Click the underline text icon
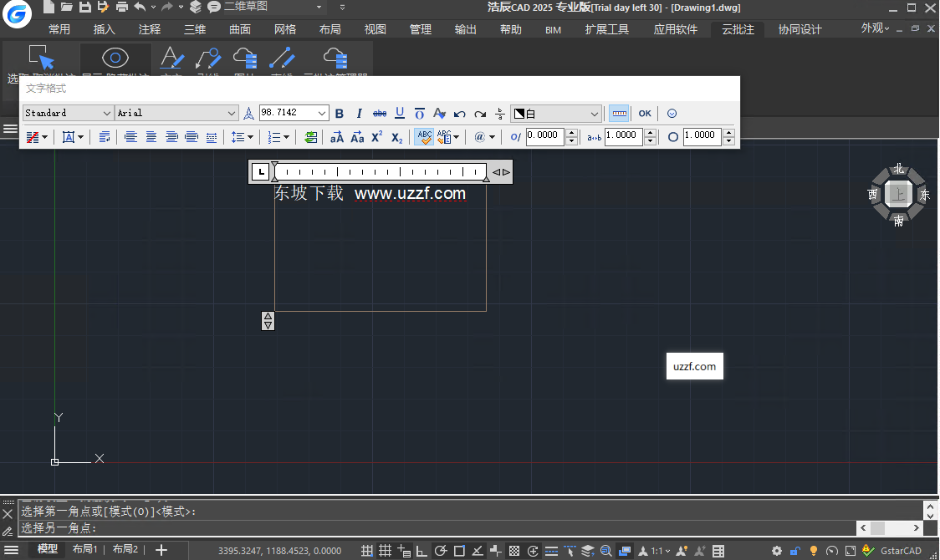The width and height of the screenshot is (940, 560). click(x=400, y=114)
